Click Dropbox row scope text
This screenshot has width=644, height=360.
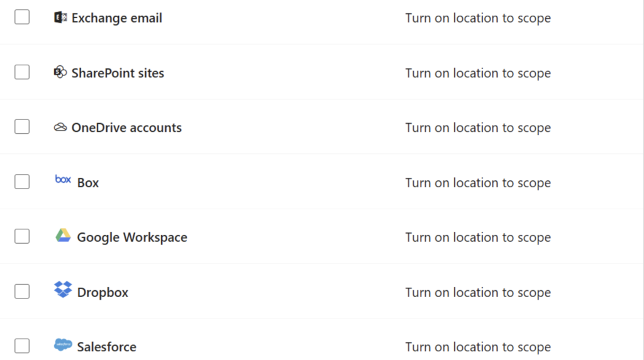(x=478, y=292)
